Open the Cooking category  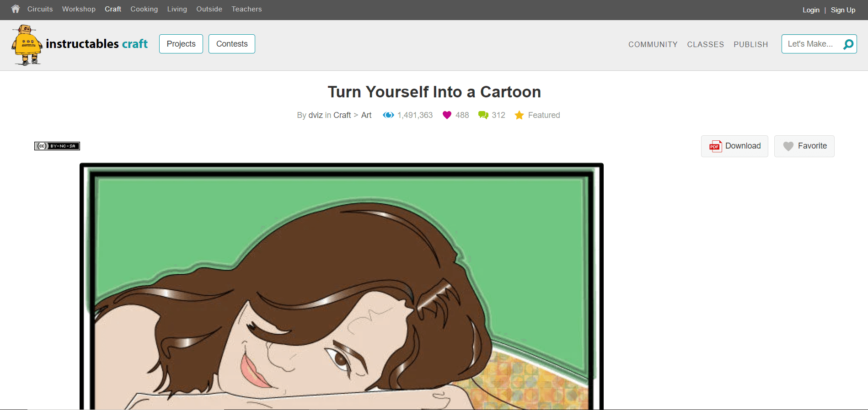click(x=144, y=9)
